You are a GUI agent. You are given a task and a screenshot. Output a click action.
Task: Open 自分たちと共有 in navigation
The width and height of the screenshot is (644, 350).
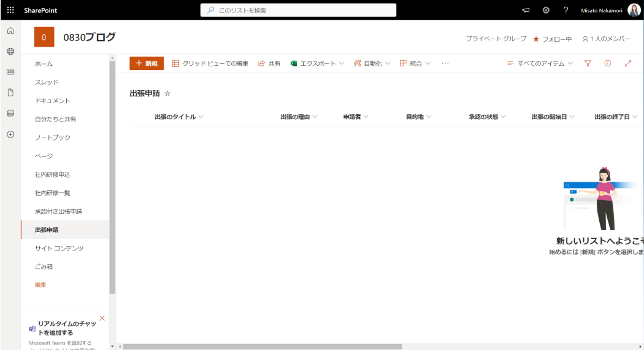coord(55,119)
